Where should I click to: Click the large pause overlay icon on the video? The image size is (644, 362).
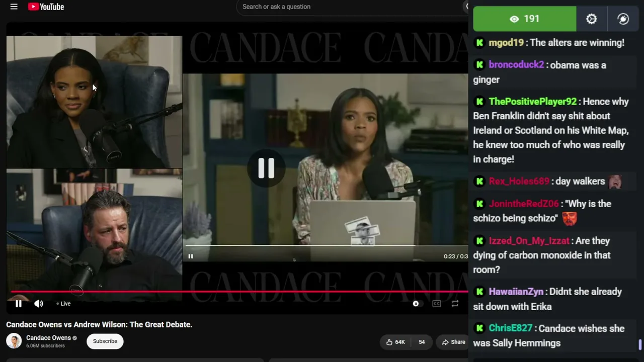(266, 168)
